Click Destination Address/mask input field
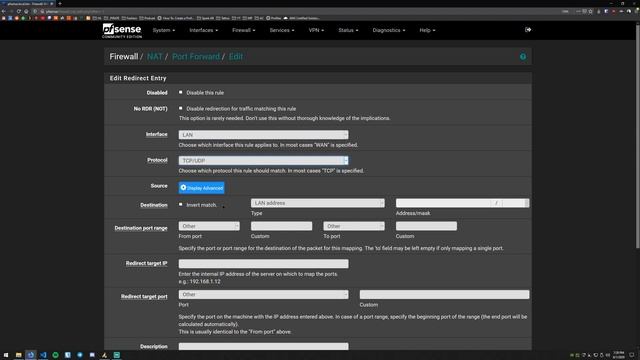 [x=443, y=203]
